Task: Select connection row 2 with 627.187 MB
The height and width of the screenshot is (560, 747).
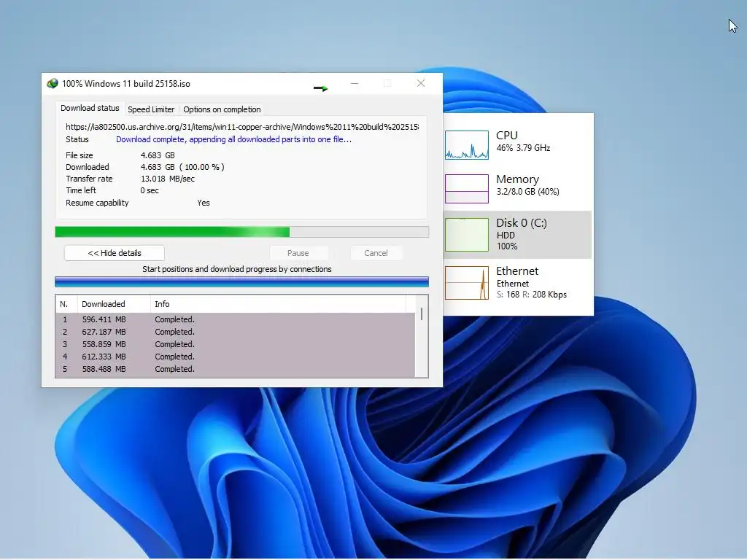Action: pos(236,332)
